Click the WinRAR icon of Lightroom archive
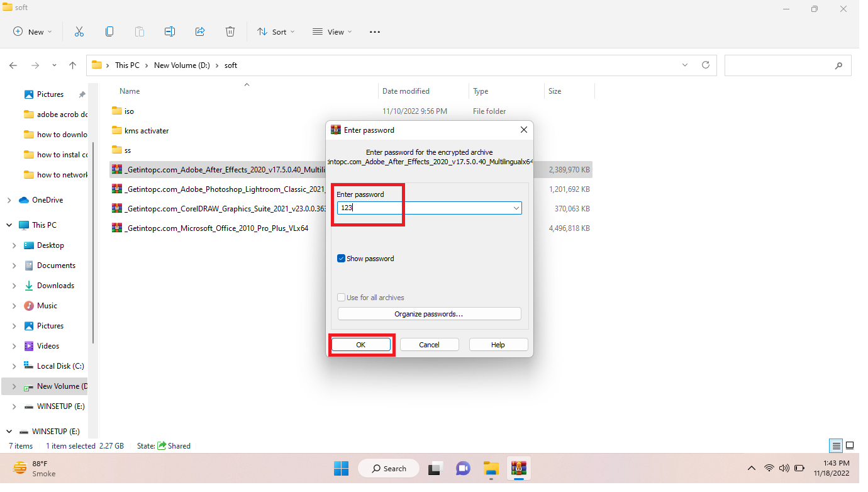 pos(117,189)
